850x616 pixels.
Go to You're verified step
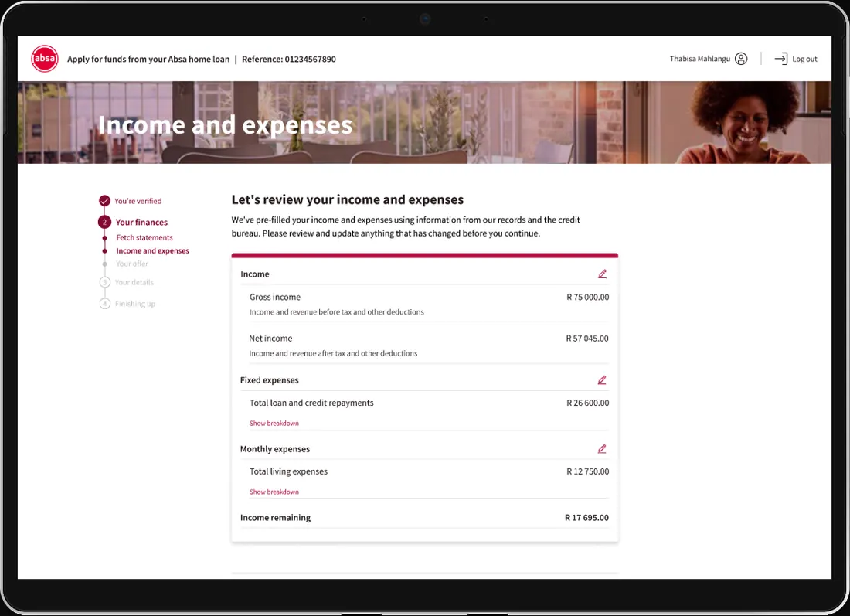click(x=138, y=201)
